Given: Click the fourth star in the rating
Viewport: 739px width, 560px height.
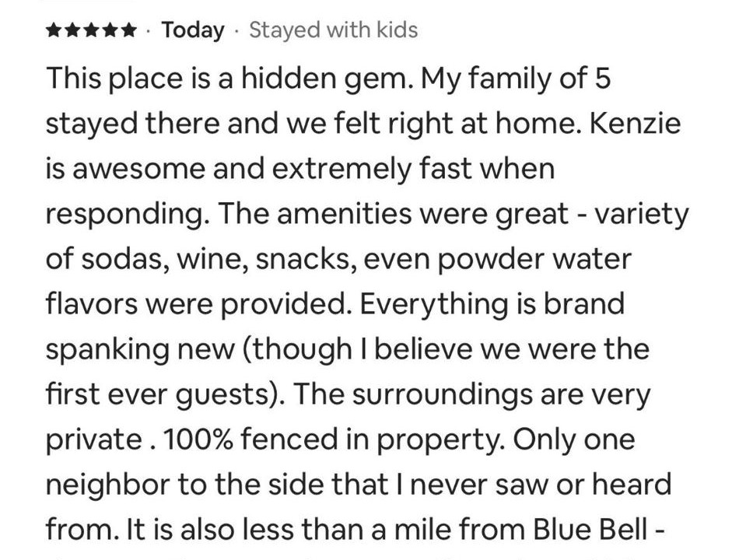Looking at the screenshot, I should [x=110, y=30].
